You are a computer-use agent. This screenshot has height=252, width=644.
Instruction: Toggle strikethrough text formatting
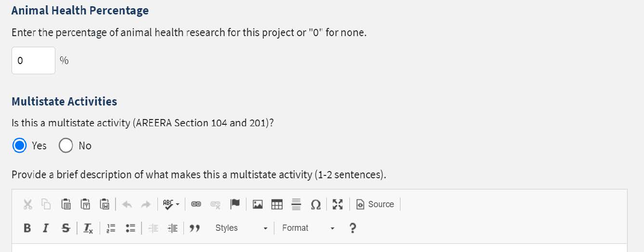tap(65, 228)
